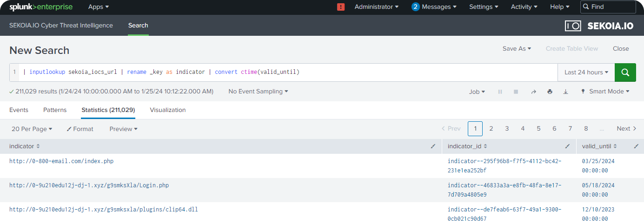644x224 pixels.
Task: Open the Format options
Action: pos(80,129)
